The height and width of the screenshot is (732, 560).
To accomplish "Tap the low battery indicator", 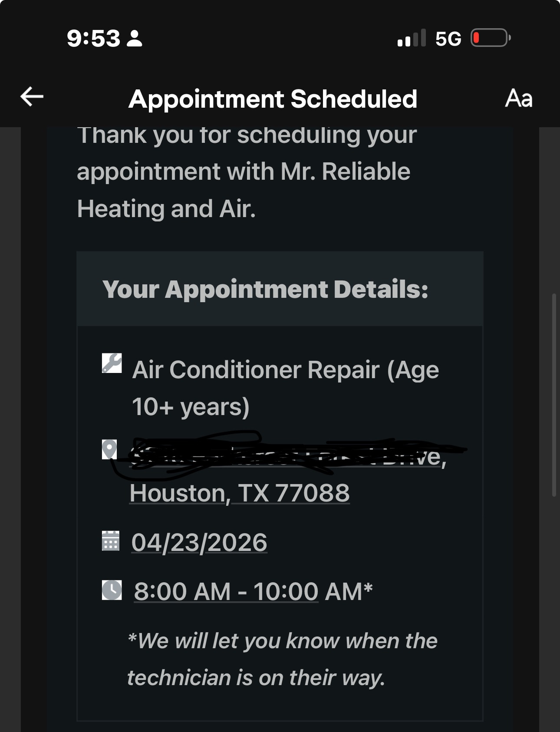I will 490,38.
